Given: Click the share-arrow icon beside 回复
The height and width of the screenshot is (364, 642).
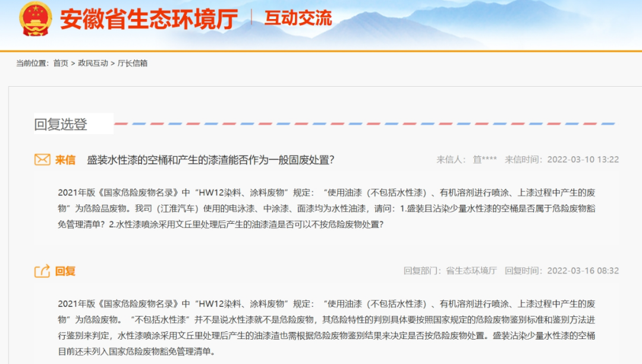Looking at the screenshot, I should [x=42, y=271].
